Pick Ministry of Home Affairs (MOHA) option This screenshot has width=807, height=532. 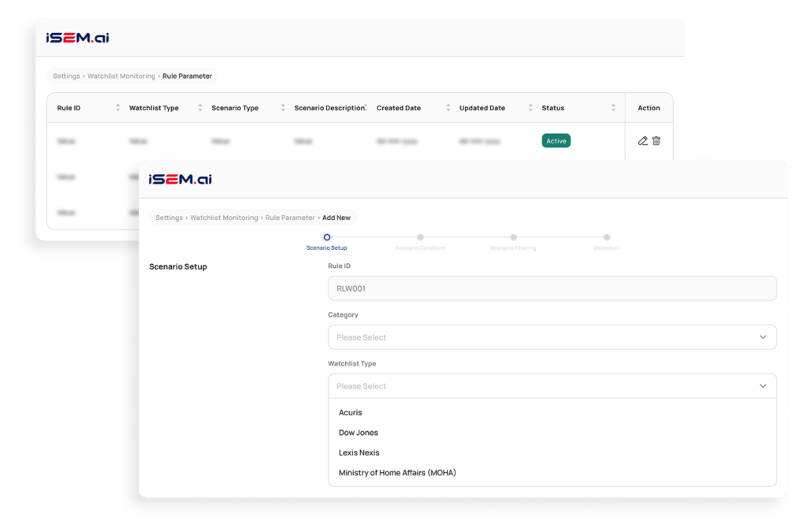coord(397,473)
